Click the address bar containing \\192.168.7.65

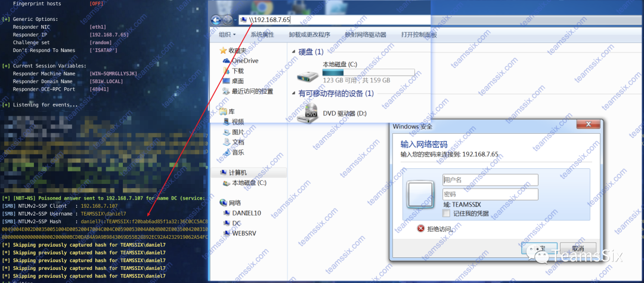tap(335, 20)
